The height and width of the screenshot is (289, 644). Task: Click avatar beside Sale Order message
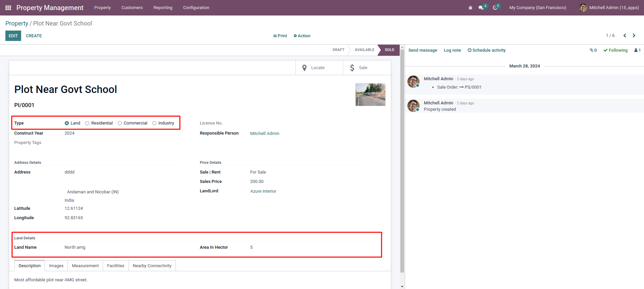[413, 82]
